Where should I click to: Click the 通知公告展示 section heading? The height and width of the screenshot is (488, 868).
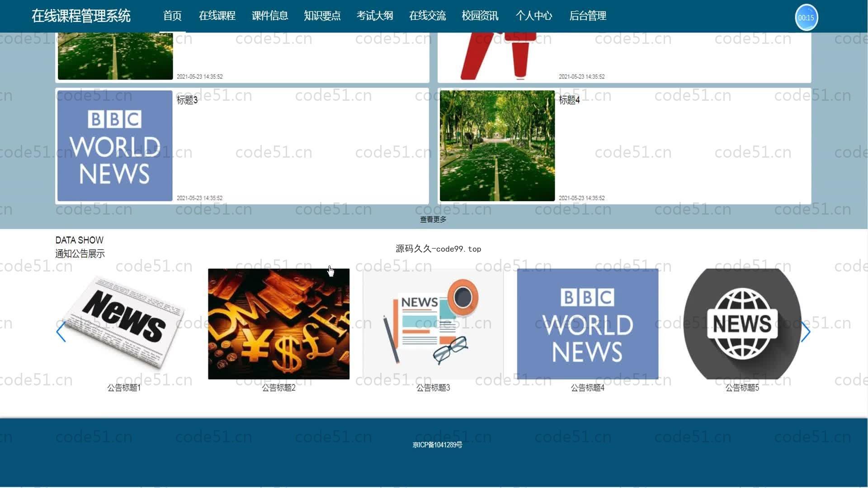point(80,253)
